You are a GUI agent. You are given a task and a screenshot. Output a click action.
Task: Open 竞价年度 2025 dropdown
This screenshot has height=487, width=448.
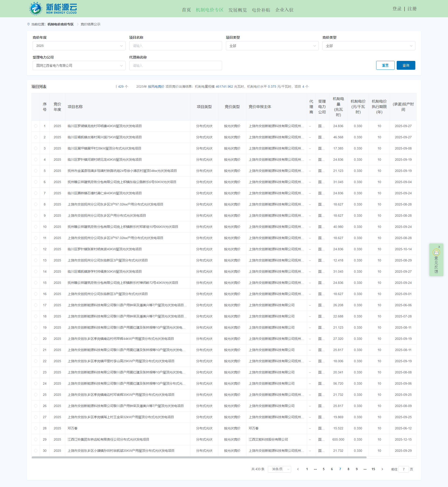point(79,46)
